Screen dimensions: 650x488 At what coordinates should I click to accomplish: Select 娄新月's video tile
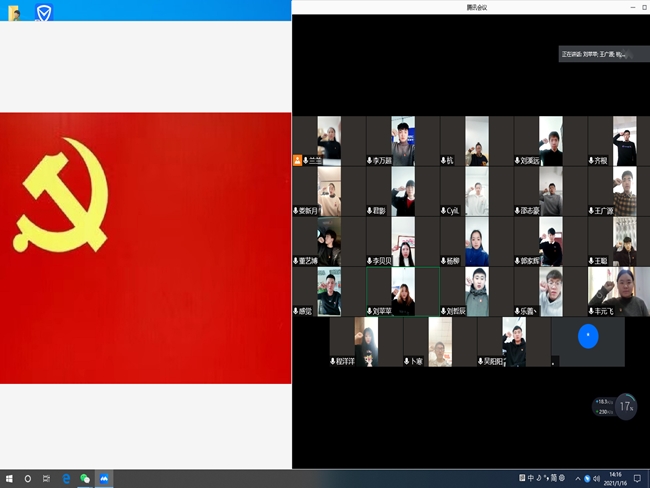[329, 191]
